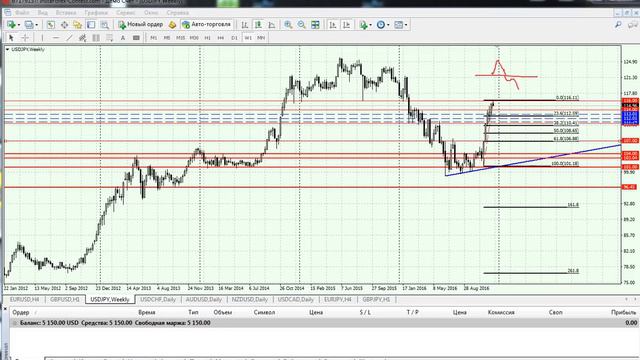
Task: Expand the templates dropdown arrow
Action: [x=406, y=25]
